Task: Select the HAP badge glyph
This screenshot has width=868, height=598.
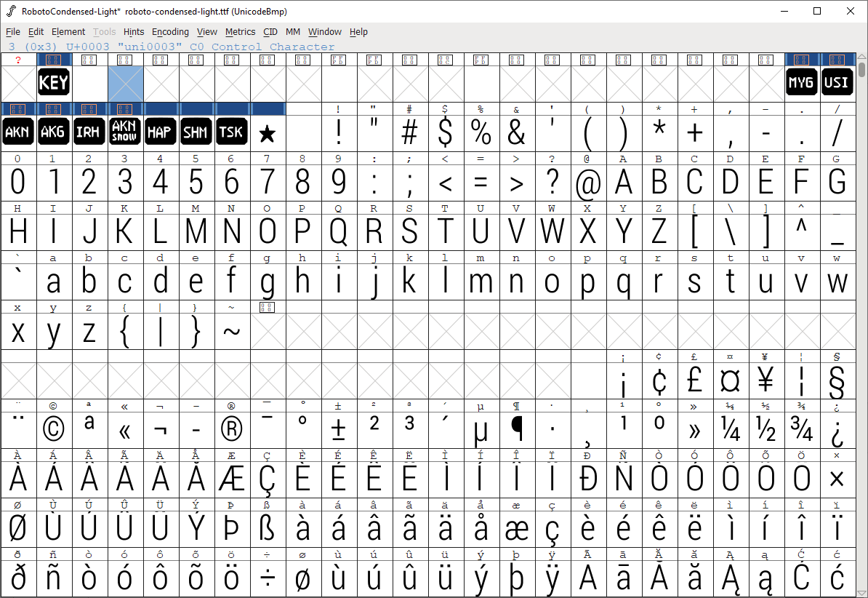Action: coord(161,132)
